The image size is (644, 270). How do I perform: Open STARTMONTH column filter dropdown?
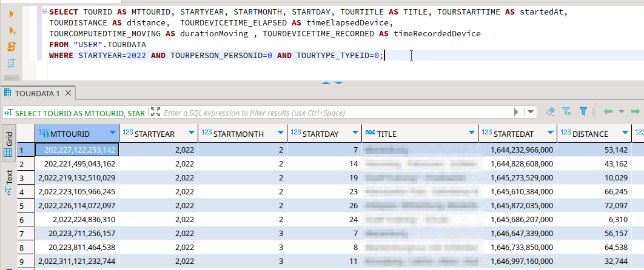coord(281,133)
